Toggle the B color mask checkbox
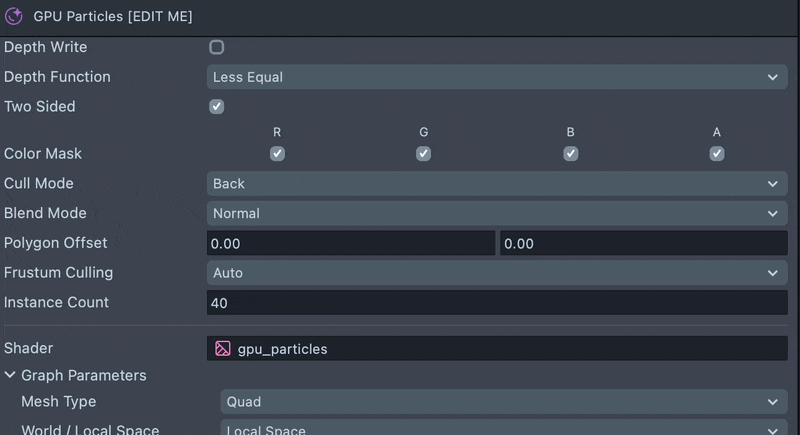 point(570,154)
